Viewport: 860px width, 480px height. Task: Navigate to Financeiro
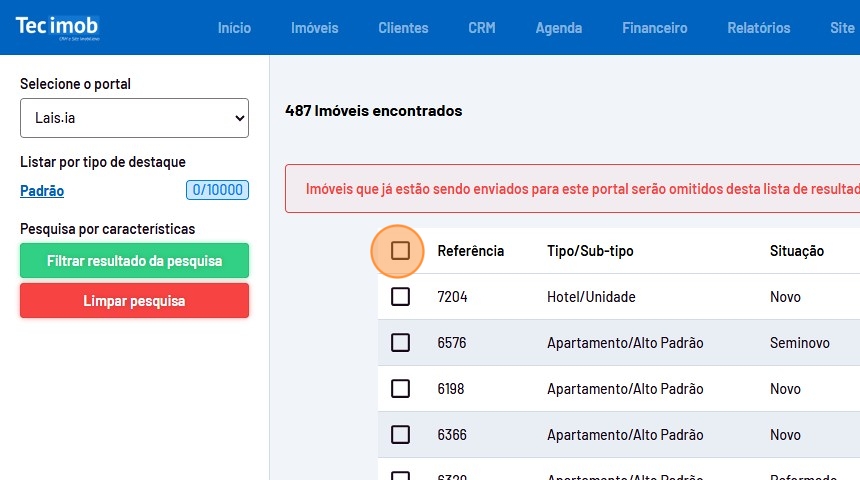click(654, 28)
